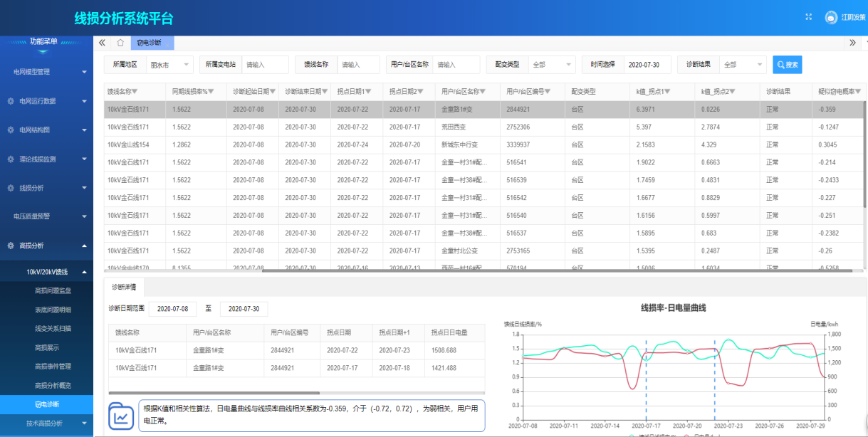Select row with 荒田西变
The image size is (868, 437).
point(484,127)
